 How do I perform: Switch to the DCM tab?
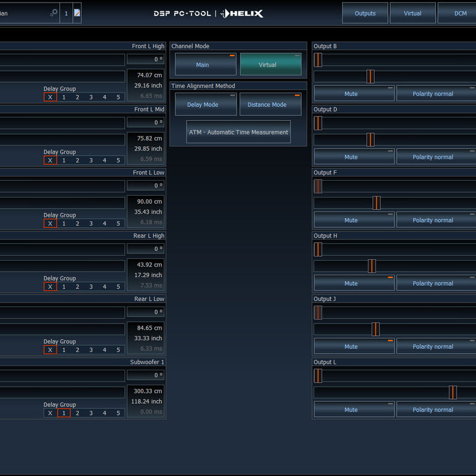[460, 13]
